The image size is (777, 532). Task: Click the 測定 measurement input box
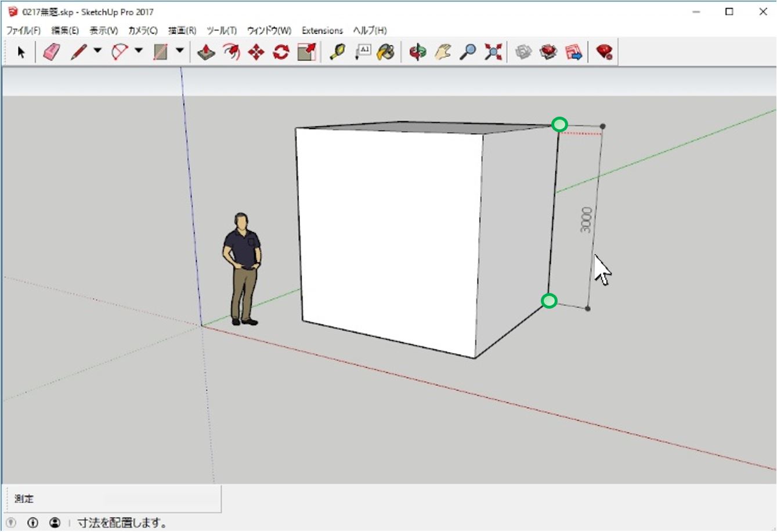162,498
